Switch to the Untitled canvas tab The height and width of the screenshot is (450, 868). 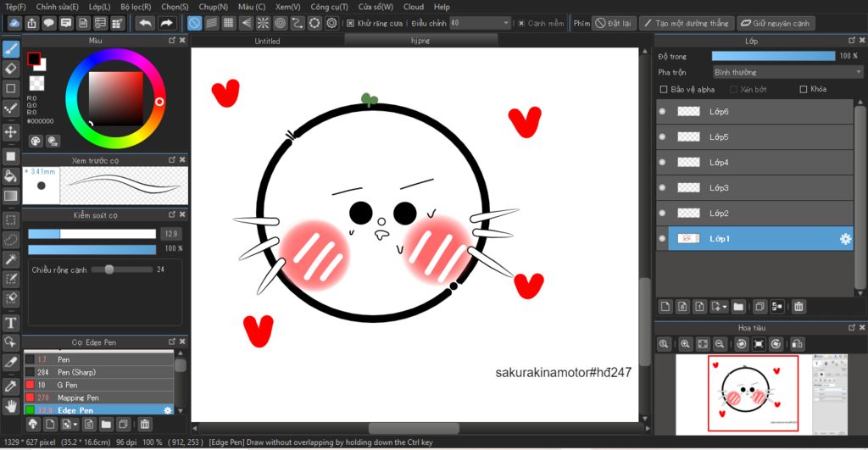coord(267,41)
